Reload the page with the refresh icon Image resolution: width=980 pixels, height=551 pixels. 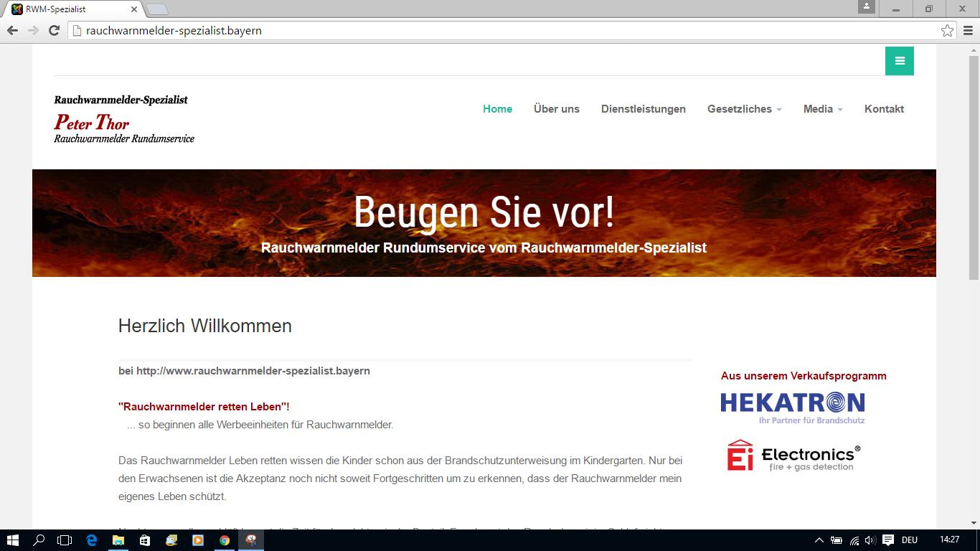tap(54, 31)
